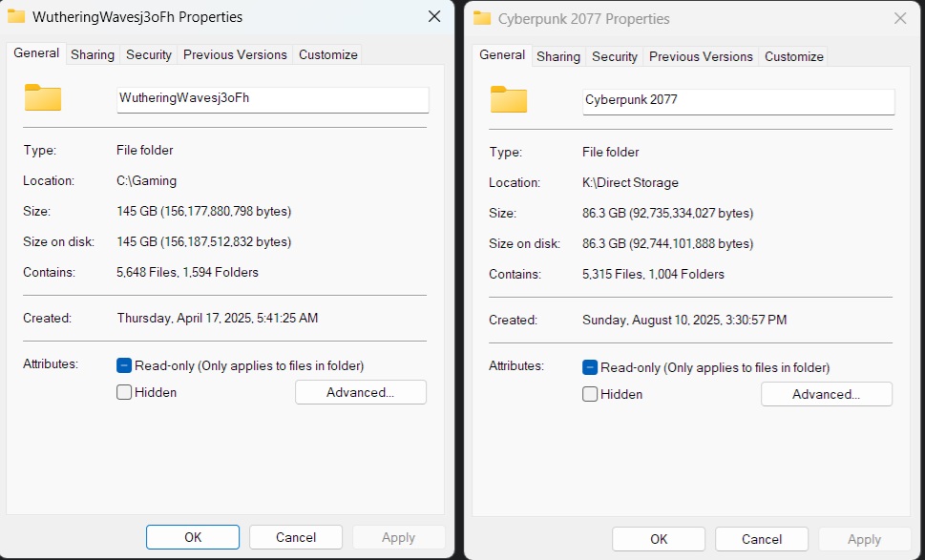This screenshot has height=560, width=925.
Task: Click Cancel in Cyberpunk 2077 Properties
Action: coord(762,539)
